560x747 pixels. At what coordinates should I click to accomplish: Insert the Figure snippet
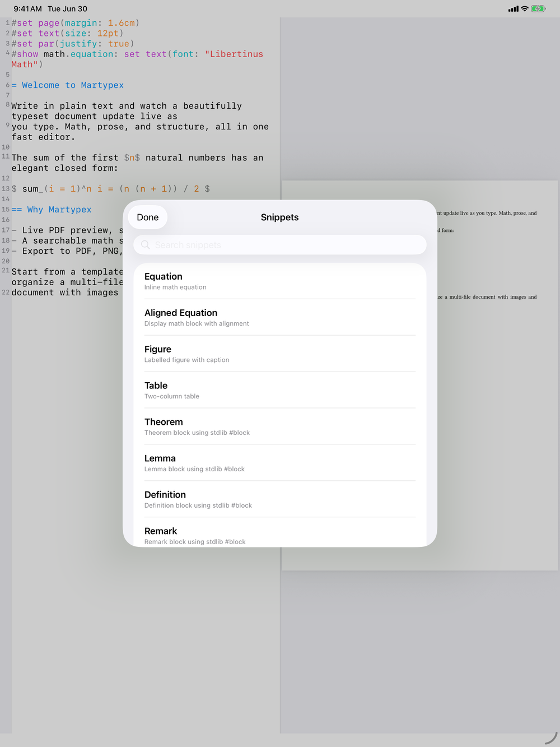point(280,354)
